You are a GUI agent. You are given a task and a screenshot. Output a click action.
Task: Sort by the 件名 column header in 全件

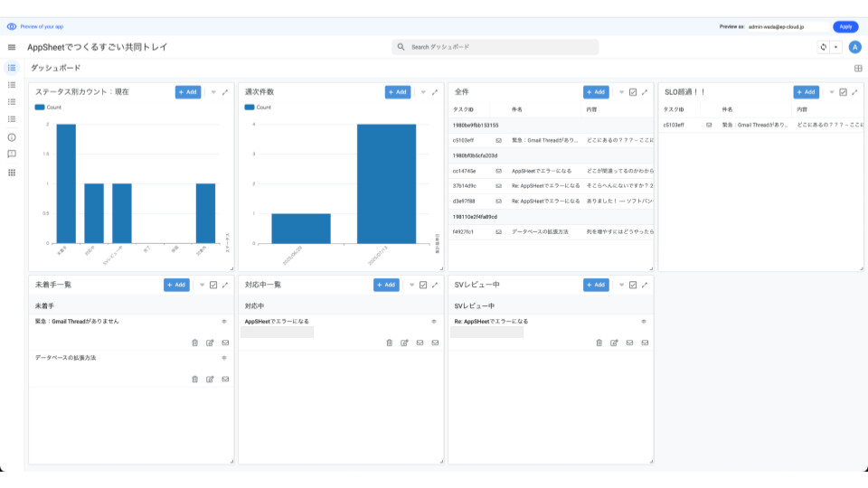click(516, 109)
